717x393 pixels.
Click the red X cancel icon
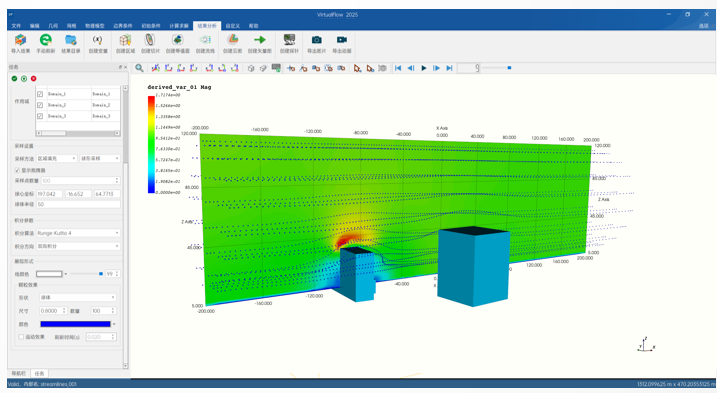(33, 79)
